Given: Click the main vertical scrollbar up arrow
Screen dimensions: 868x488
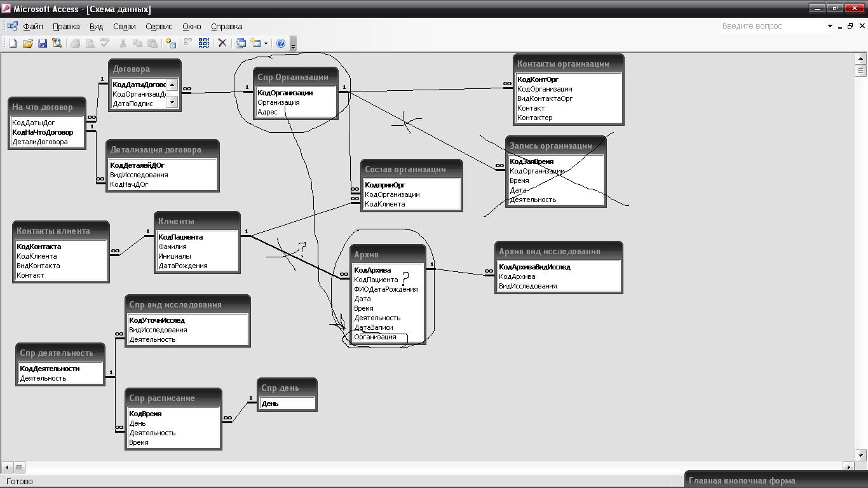Looking at the screenshot, I should 862,59.
